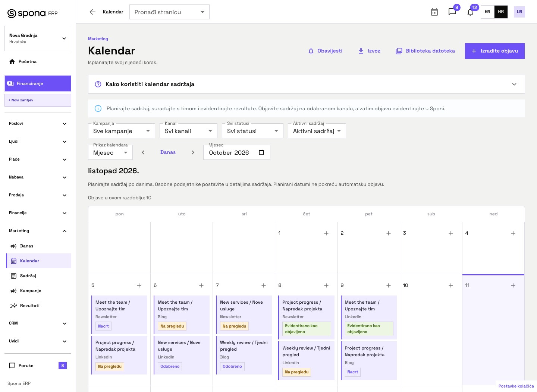This screenshot has width=537, height=392.
Task: Click the Obavijesti button
Action: (325, 51)
